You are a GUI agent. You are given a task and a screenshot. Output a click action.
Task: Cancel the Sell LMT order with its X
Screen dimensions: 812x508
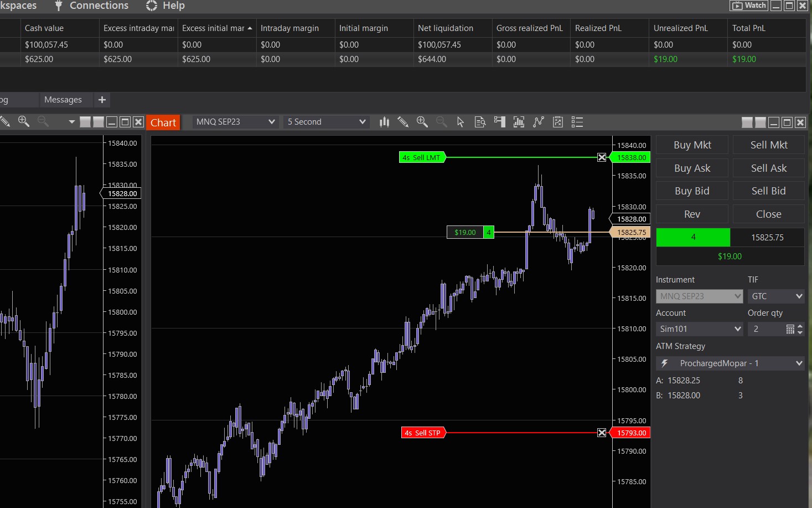point(602,157)
